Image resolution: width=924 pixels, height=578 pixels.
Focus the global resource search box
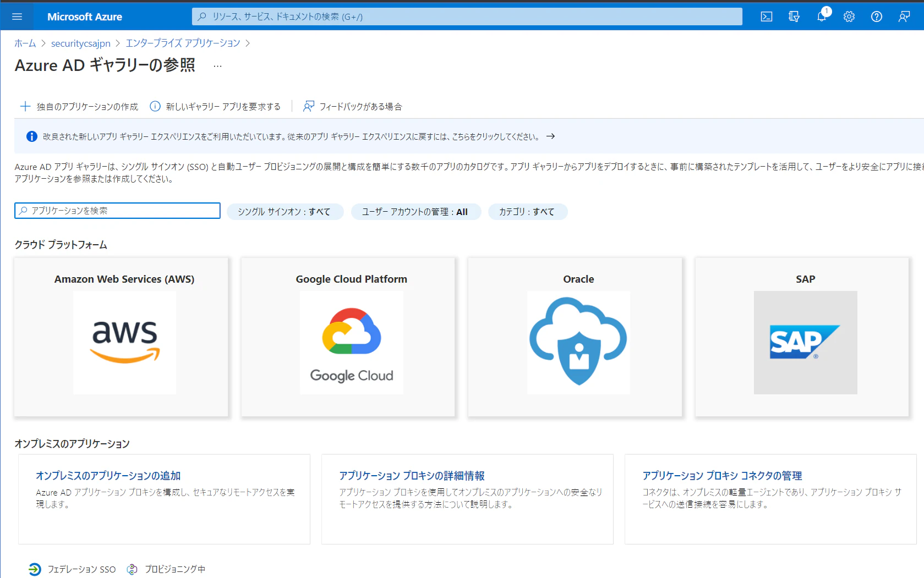(x=467, y=16)
